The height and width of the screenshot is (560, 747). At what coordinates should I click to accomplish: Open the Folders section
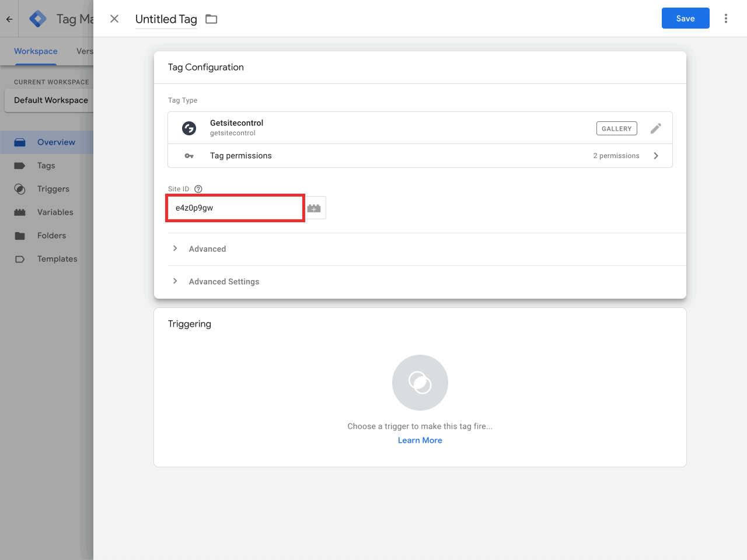click(51, 235)
